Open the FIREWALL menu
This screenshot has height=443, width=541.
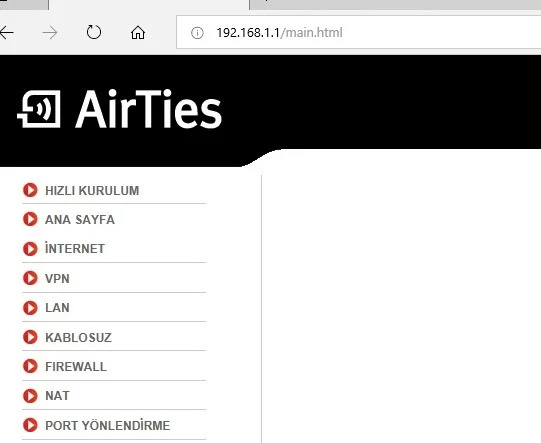click(76, 366)
